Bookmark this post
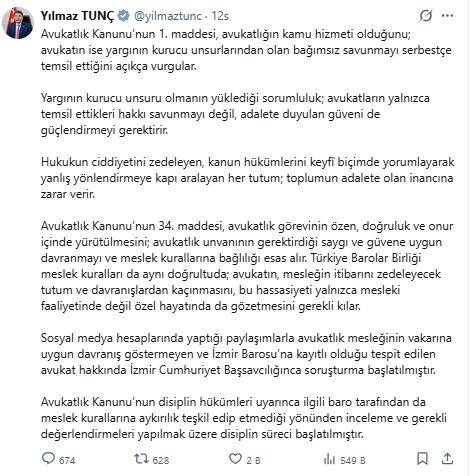This screenshot has width=472, height=476. [x=423, y=459]
